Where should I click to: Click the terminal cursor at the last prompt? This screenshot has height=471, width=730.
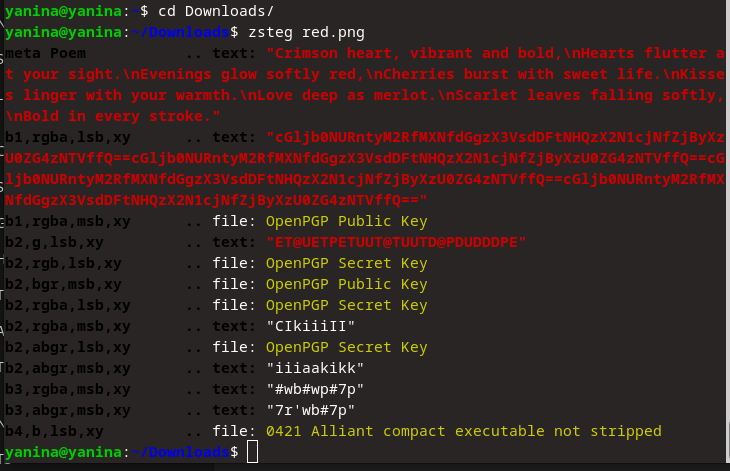(x=252, y=452)
